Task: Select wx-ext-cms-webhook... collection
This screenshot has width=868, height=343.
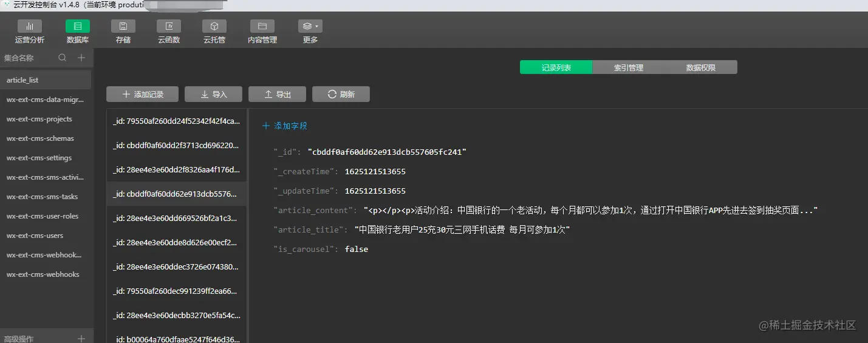Action: [x=46, y=254]
